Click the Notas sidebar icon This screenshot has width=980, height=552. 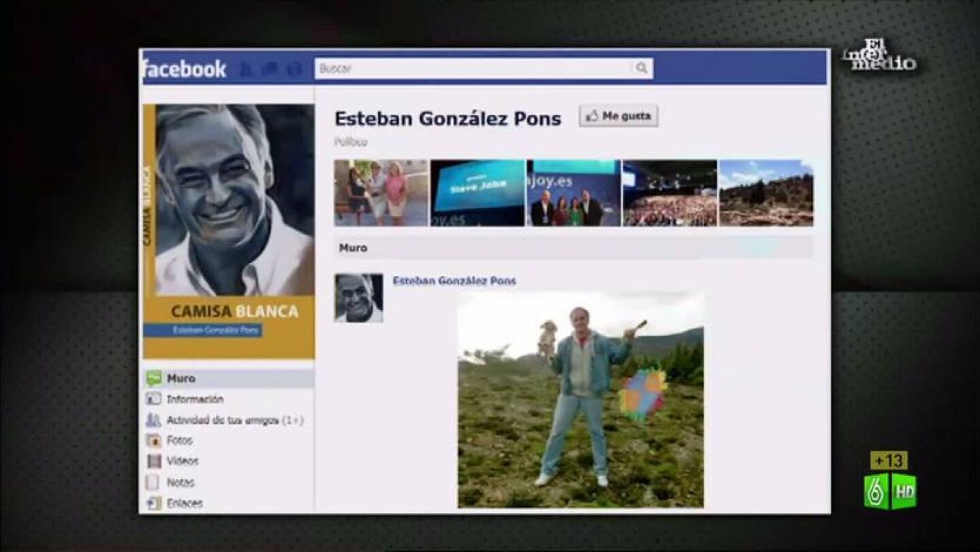tap(154, 482)
